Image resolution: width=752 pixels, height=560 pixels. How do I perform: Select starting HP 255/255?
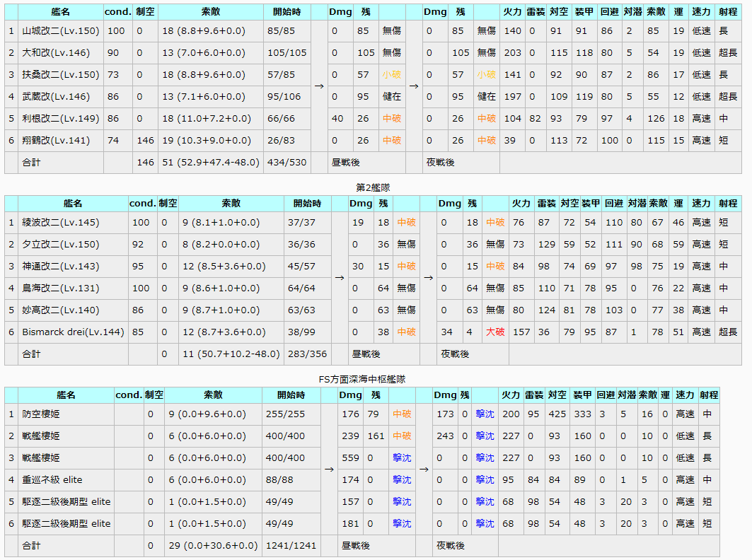tap(285, 414)
